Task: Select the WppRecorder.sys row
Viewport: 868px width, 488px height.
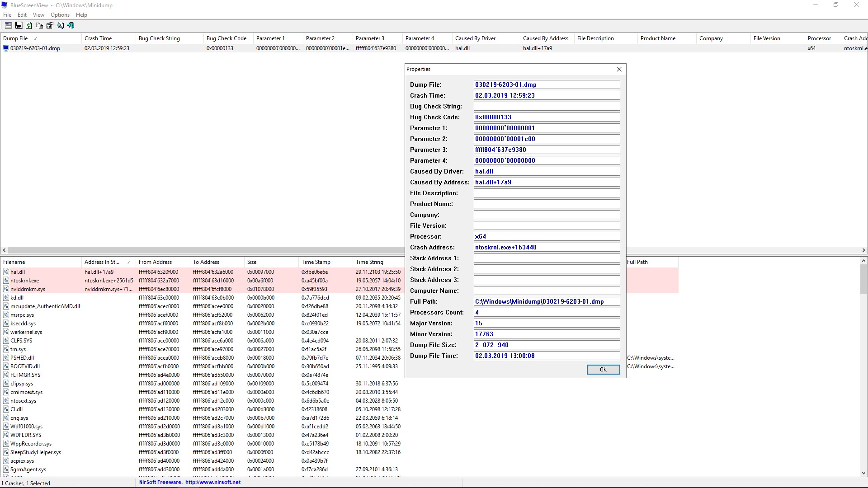Action: 339,444
